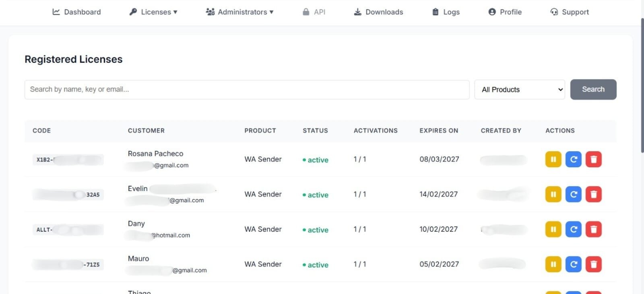Open the Logs page

click(x=446, y=12)
